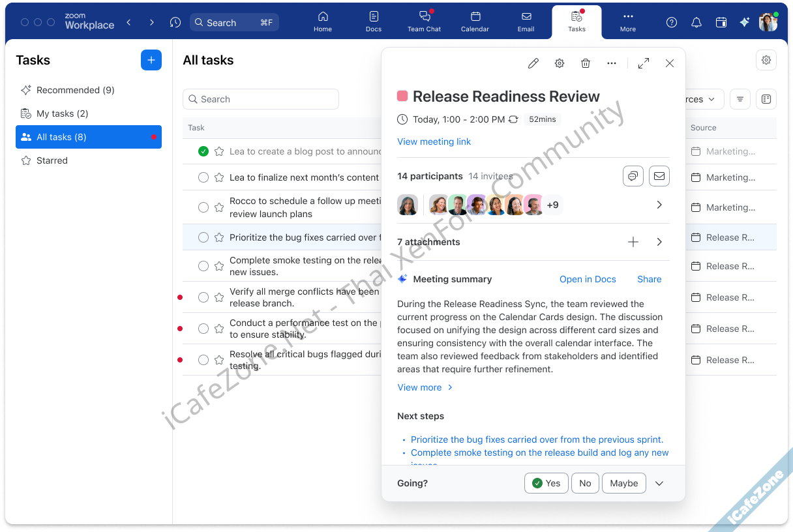The height and width of the screenshot is (532, 793).
Task: Check off the 'Complete smoke testing' task
Action: point(203,265)
